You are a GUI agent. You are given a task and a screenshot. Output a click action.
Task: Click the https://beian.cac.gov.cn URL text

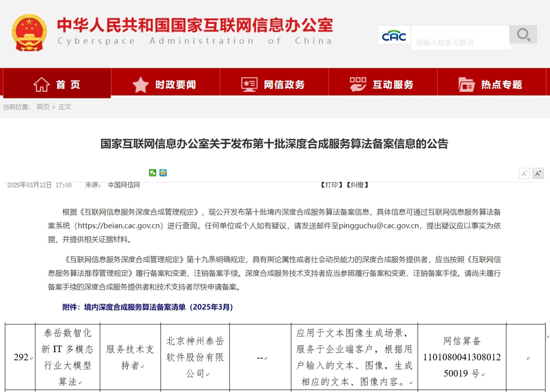coord(119,226)
